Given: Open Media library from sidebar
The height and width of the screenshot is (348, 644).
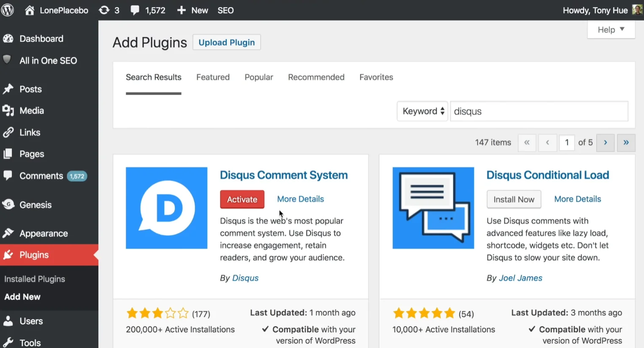Looking at the screenshot, I should (32, 111).
